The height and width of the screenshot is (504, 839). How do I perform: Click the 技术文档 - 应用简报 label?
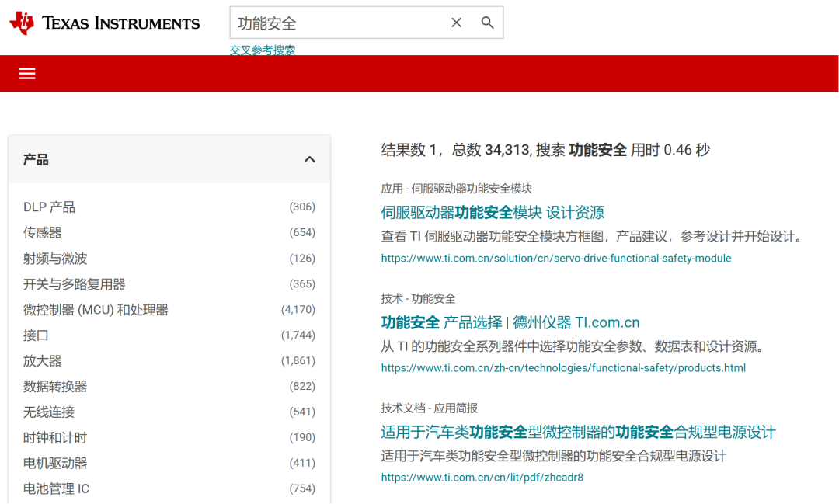pos(429,408)
